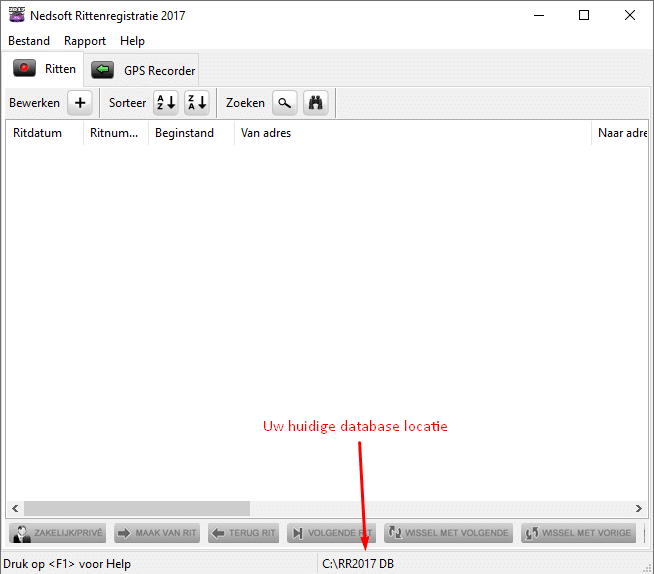Click the horizontal scrollbar left arrow
This screenshot has width=654, height=574.
(14, 508)
